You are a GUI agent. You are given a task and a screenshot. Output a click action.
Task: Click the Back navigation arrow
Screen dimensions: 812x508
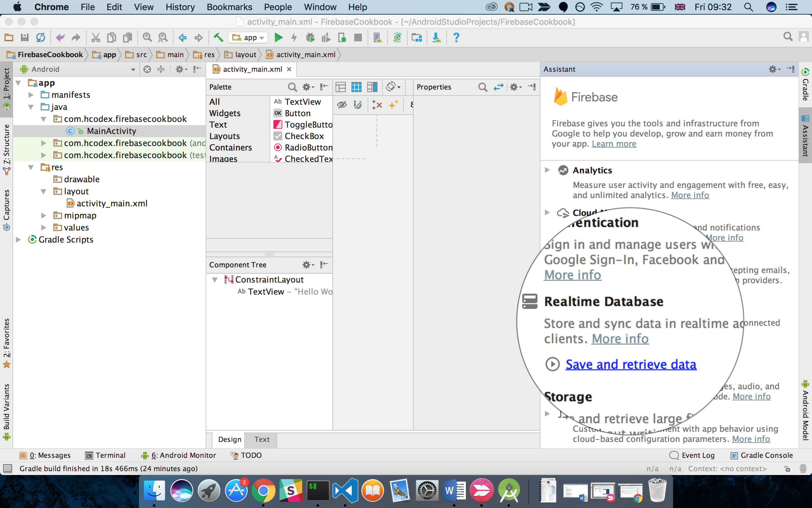click(182, 38)
